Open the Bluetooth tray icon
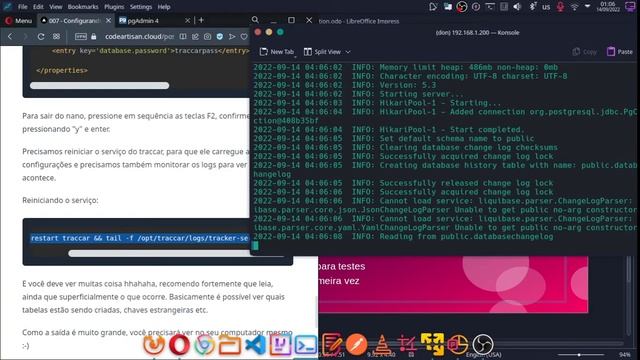The width and height of the screenshot is (640, 360). tap(533, 7)
